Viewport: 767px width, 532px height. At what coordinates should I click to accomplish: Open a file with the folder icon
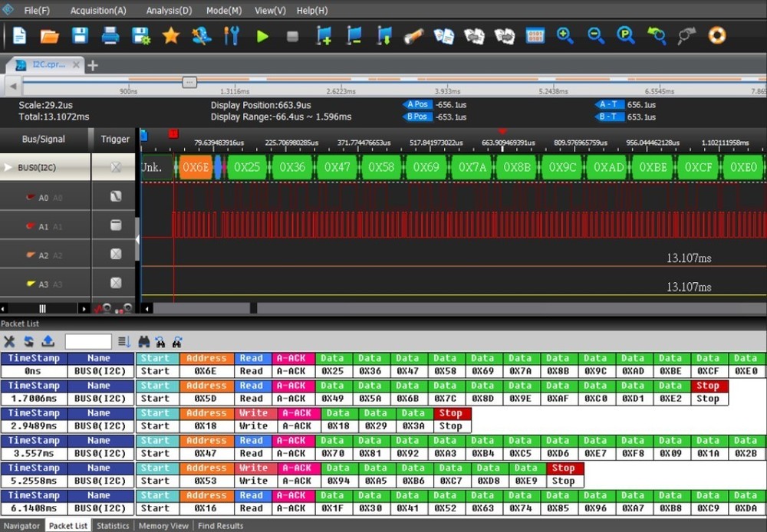[x=49, y=36]
